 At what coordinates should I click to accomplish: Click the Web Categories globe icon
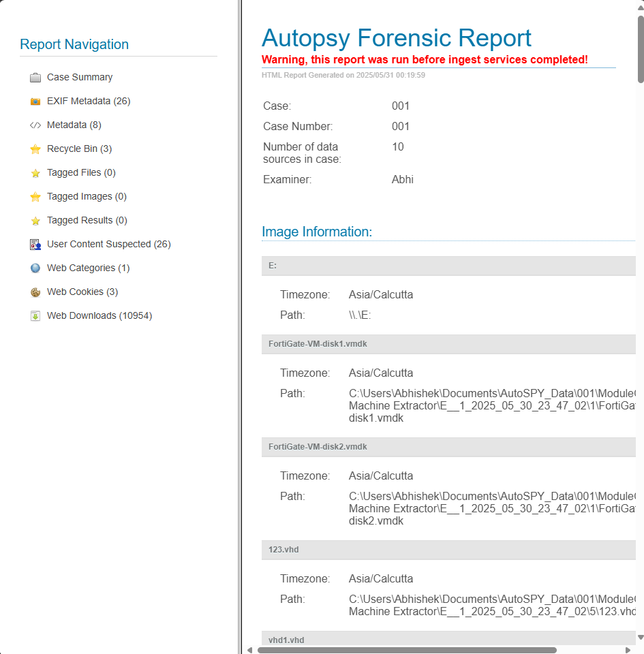(x=35, y=268)
